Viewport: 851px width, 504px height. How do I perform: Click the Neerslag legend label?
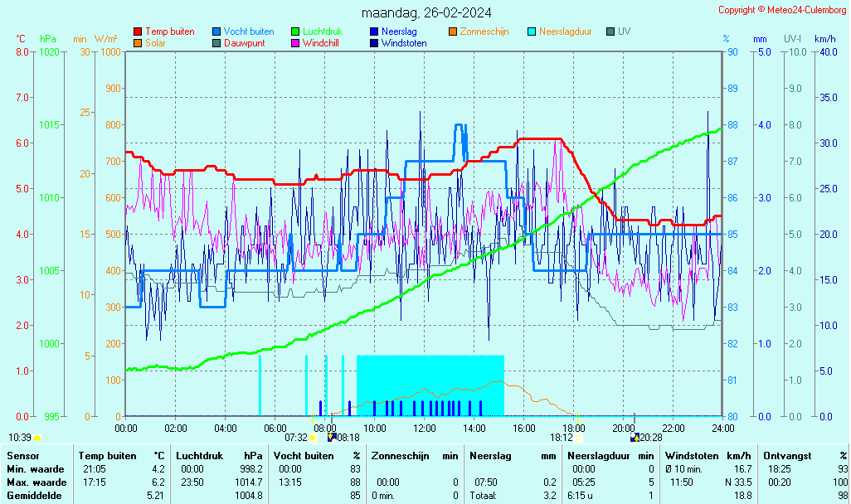pyautogui.click(x=399, y=31)
